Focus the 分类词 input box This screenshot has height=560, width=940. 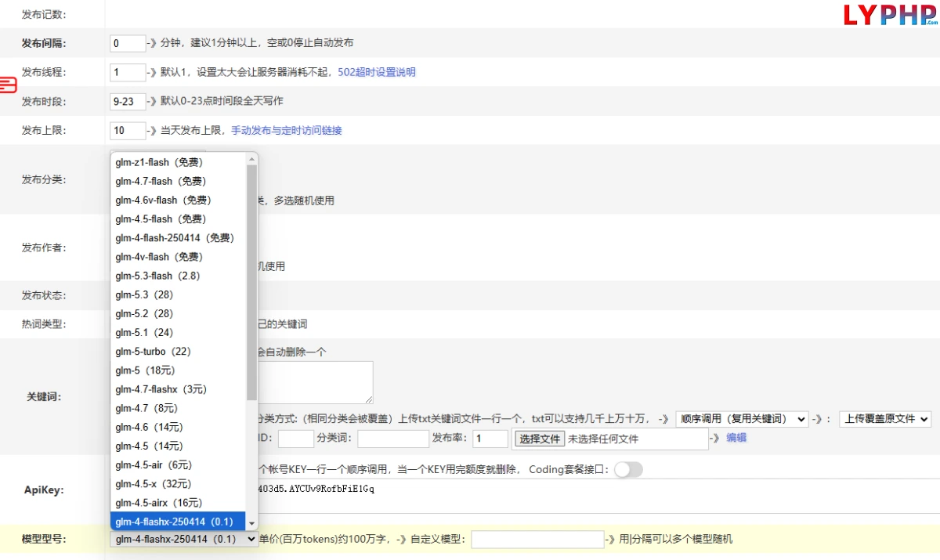tap(393, 439)
